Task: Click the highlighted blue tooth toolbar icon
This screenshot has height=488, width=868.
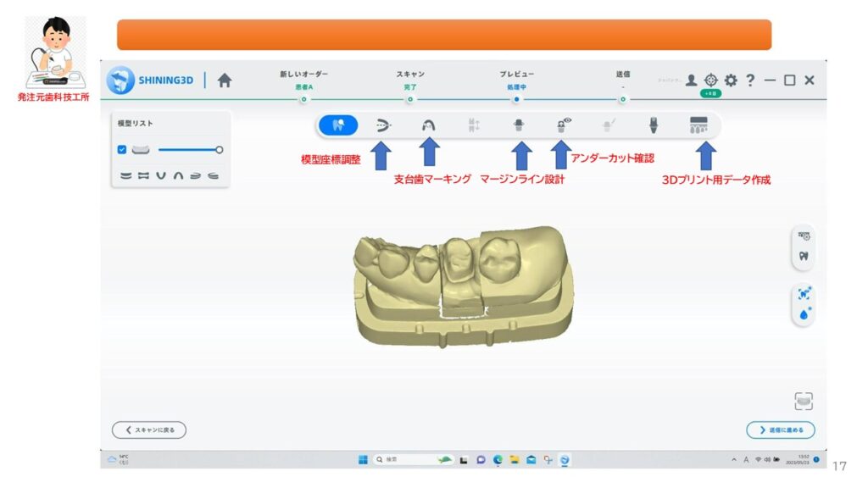Action: [338, 125]
